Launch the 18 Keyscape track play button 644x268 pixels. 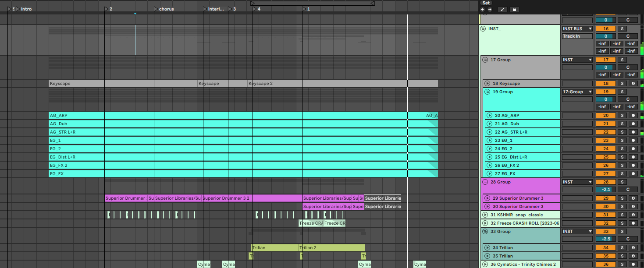(x=487, y=84)
